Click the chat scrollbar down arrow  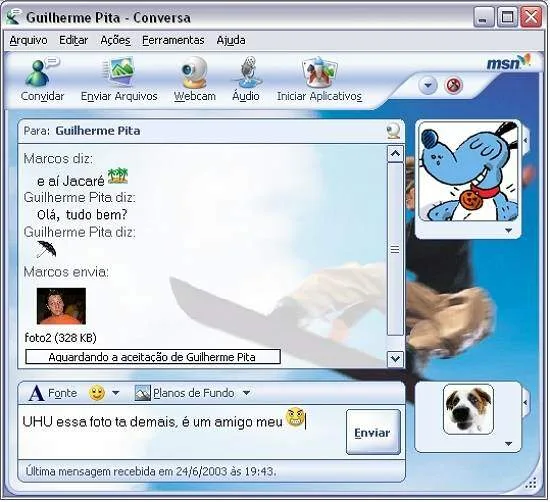(395, 359)
